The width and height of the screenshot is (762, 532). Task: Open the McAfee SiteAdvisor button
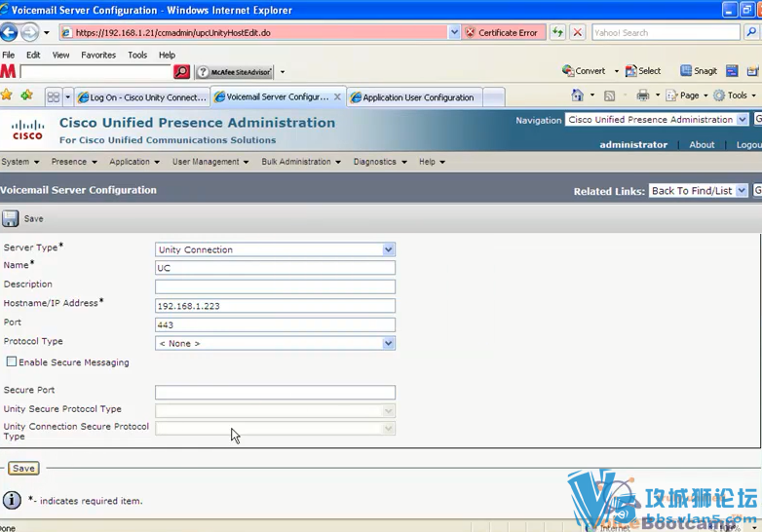click(235, 72)
